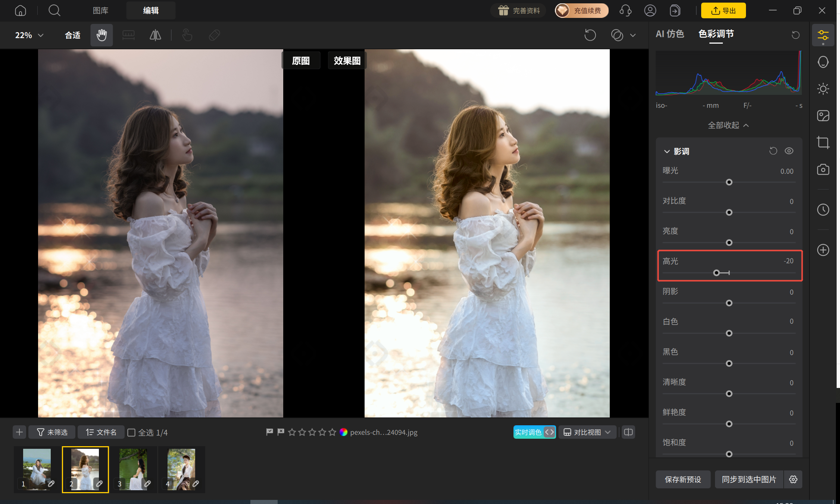840x504 pixels.
Task: Click the 导出 export button
Action: point(723,10)
